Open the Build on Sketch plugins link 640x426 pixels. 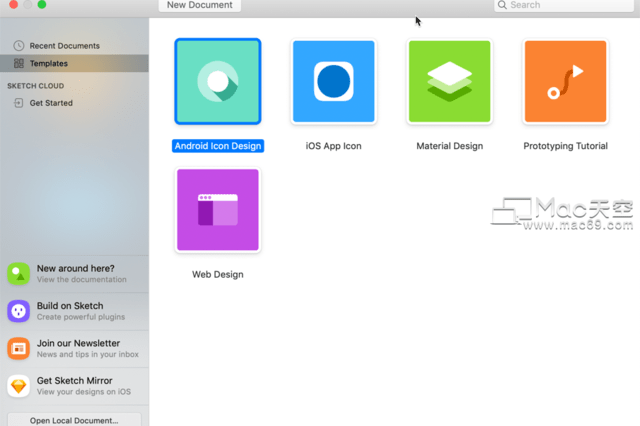tap(74, 311)
